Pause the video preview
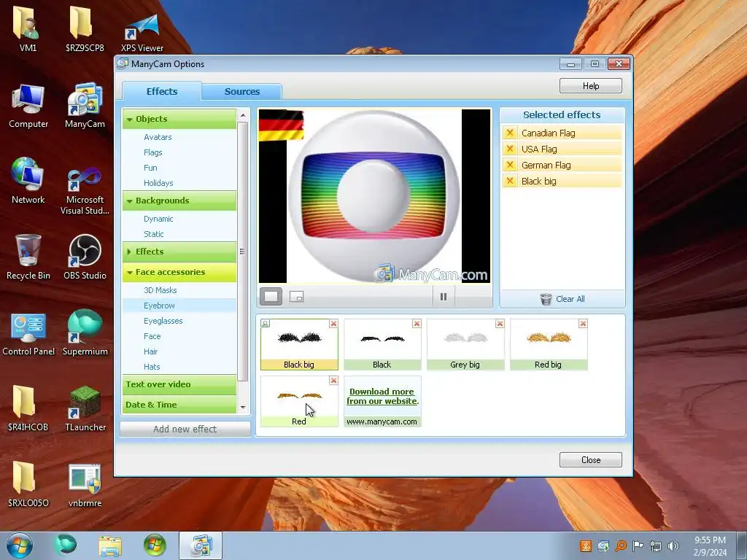The height and width of the screenshot is (560, 747). click(x=443, y=297)
